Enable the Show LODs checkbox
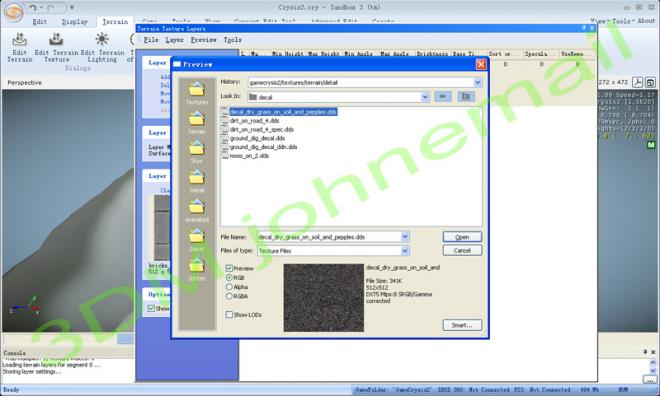Screen dimensions: 660x396 [229, 315]
